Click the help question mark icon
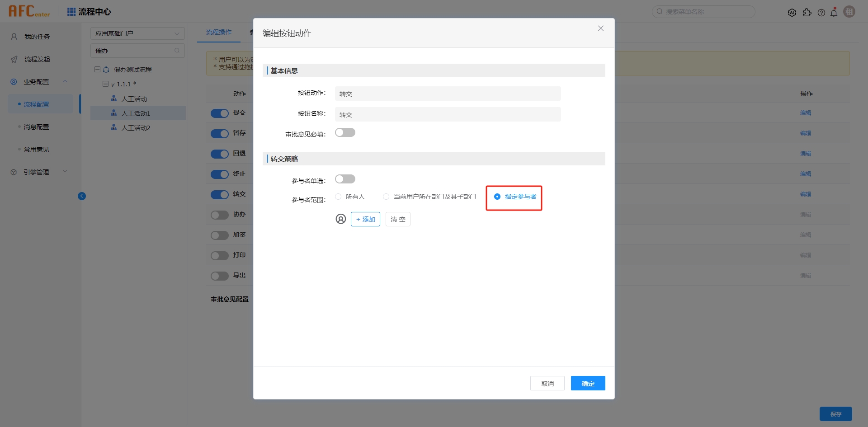The height and width of the screenshot is (427, 868). [821, 13]
